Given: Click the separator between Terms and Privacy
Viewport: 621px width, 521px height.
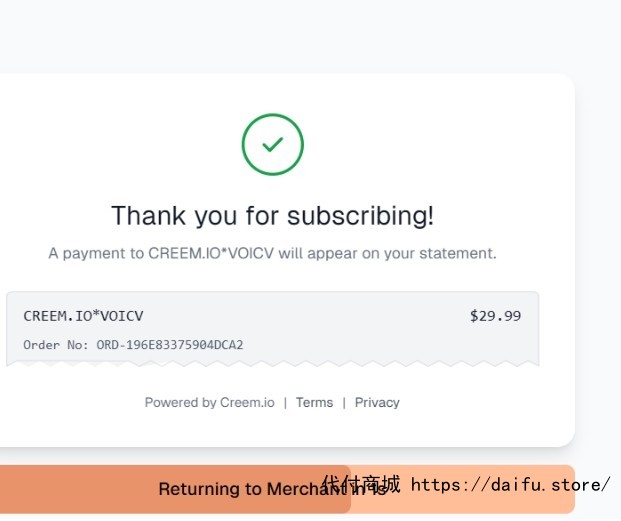Looking at the screenshot, I should pos(344,403).
